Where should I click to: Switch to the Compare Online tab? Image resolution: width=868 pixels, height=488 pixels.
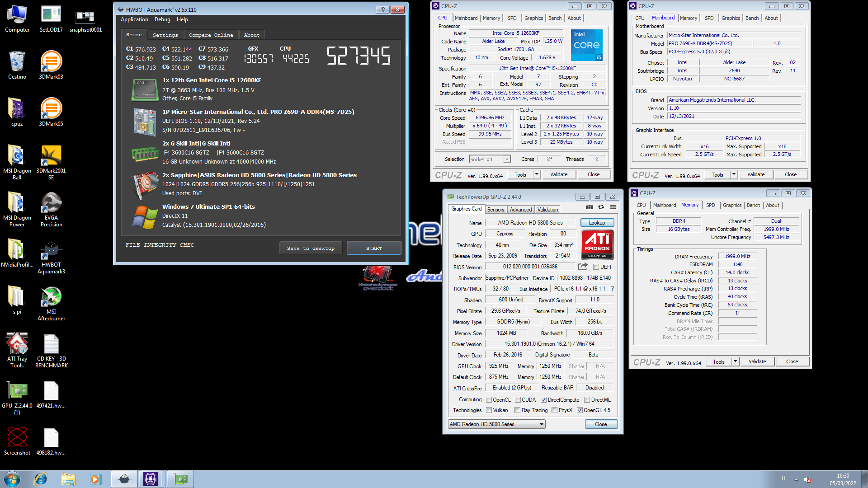[x=211, y=35]
